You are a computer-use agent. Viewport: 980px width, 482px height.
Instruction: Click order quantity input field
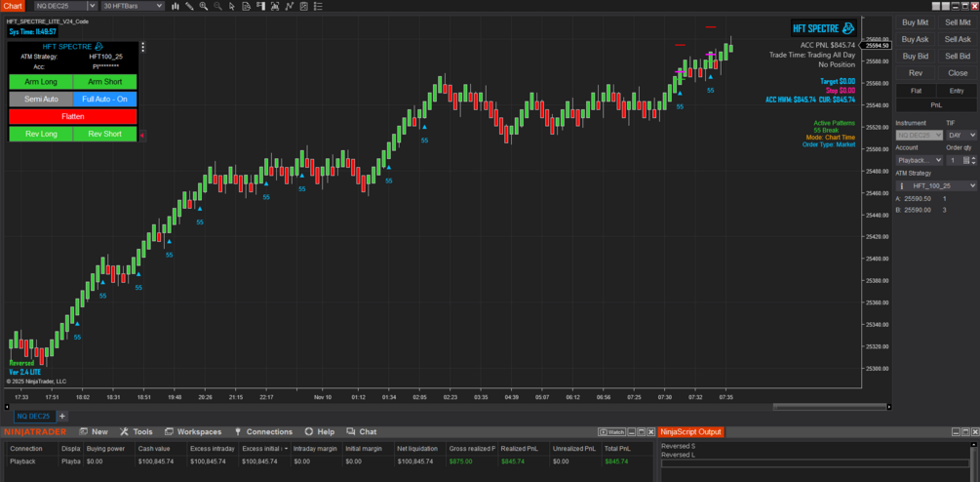tap(954, 161)
